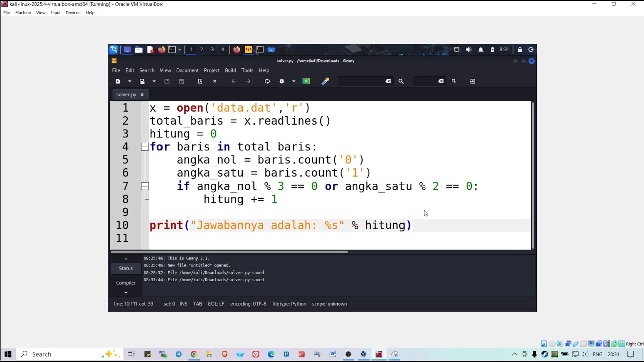
Task: Open the color chooser dropper icon
Action: (326, 81)
